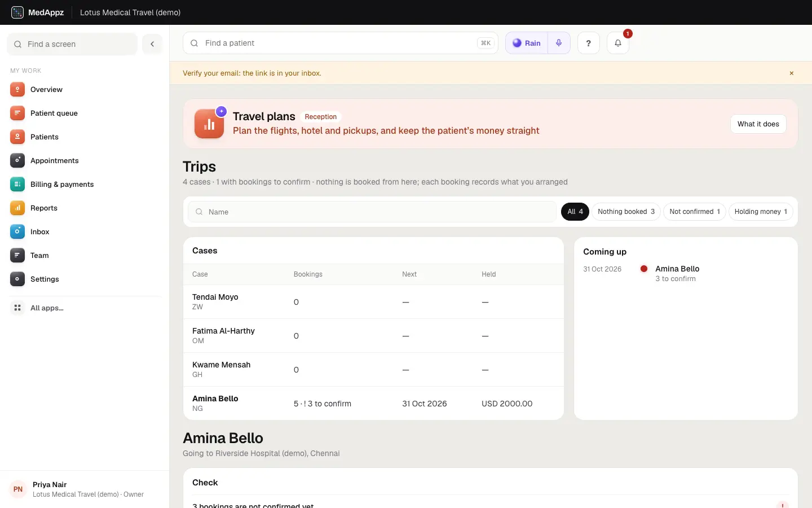Dismiss the verify email banner
The width and height of the screenshot is (812, 508).
point(792,73)
